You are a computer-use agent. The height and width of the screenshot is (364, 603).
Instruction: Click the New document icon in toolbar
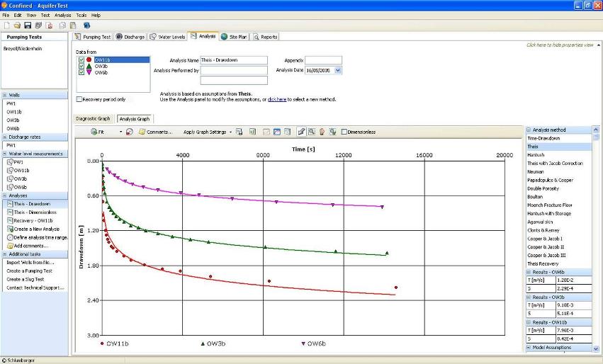tap(7, 25)
